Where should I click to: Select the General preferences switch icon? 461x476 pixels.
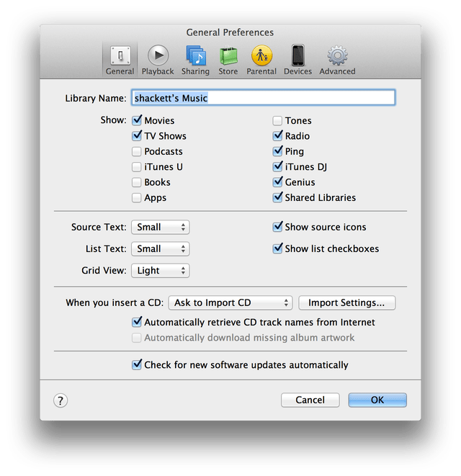[120, 55]
